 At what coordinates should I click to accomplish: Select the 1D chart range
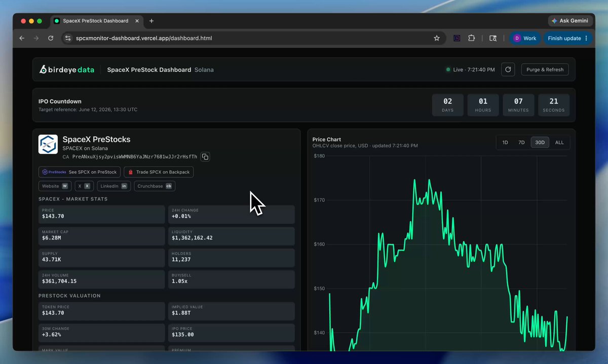click(x=505, y=142)
